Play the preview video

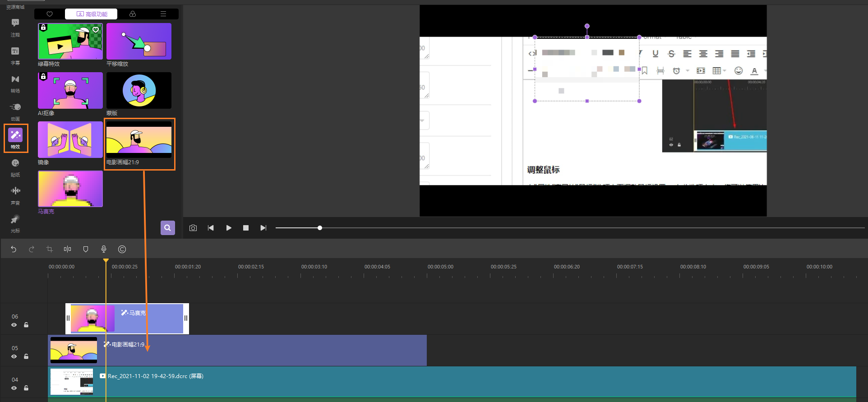coord(229,228)
